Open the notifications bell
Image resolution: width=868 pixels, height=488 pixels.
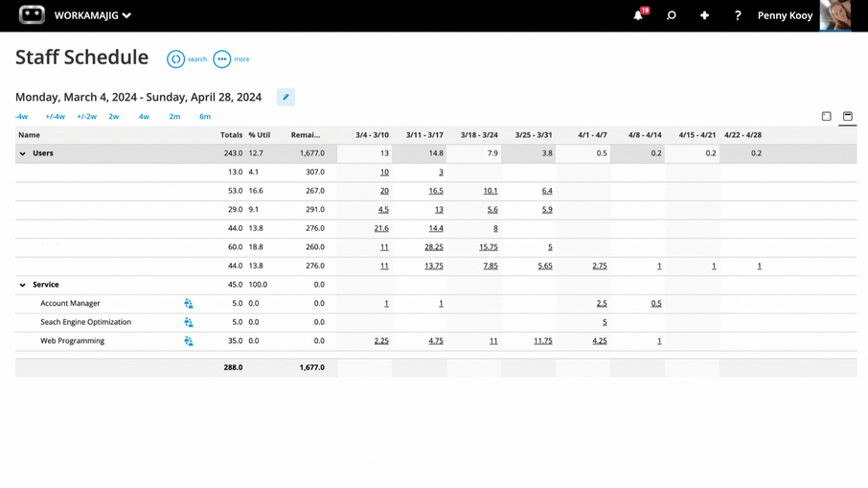pyautogui.click(x=638, y=15)
